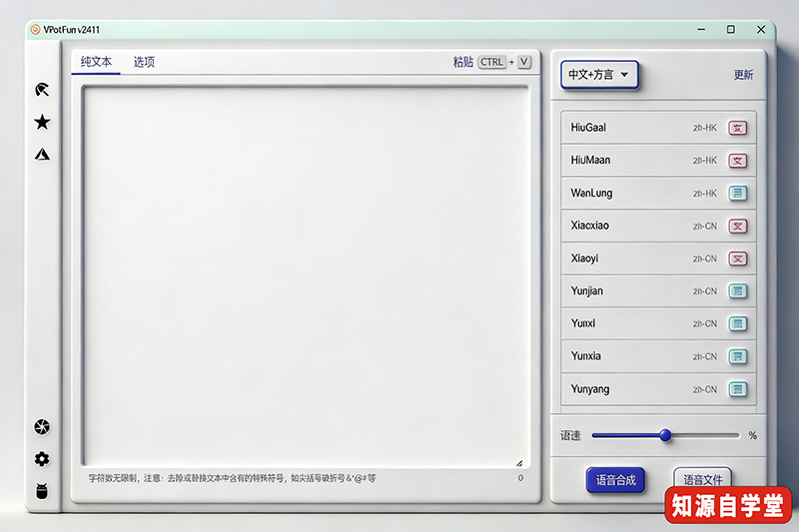Click inside the main text input area
This screenshot has width=799, height=532.
pos(306,276)
